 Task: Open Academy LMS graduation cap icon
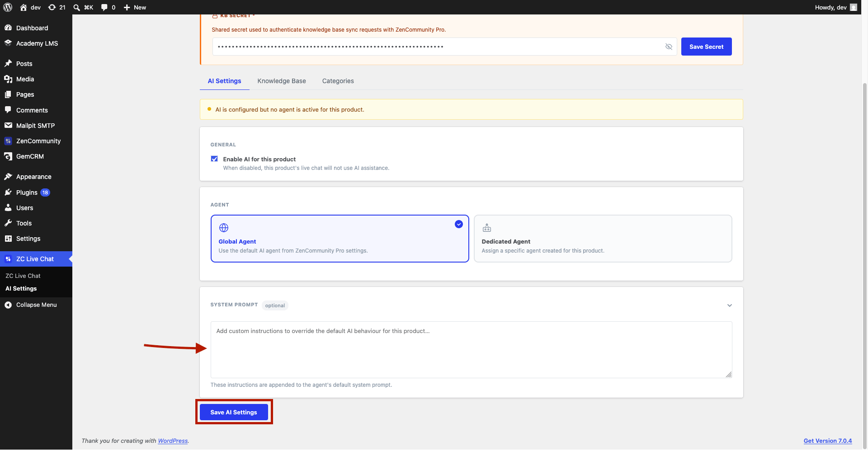click(x=8, y=43)
